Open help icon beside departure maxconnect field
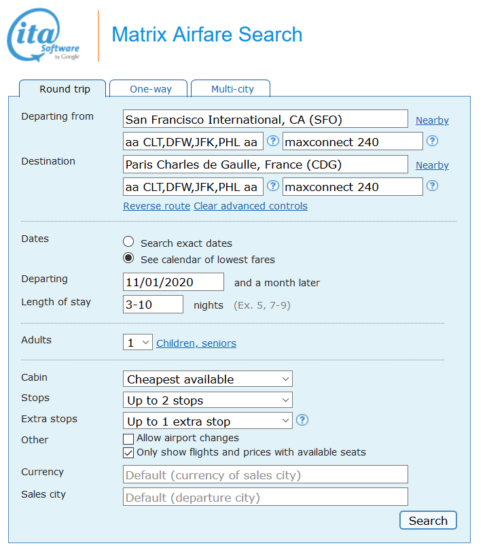The image size is (487, 550). 432,141
